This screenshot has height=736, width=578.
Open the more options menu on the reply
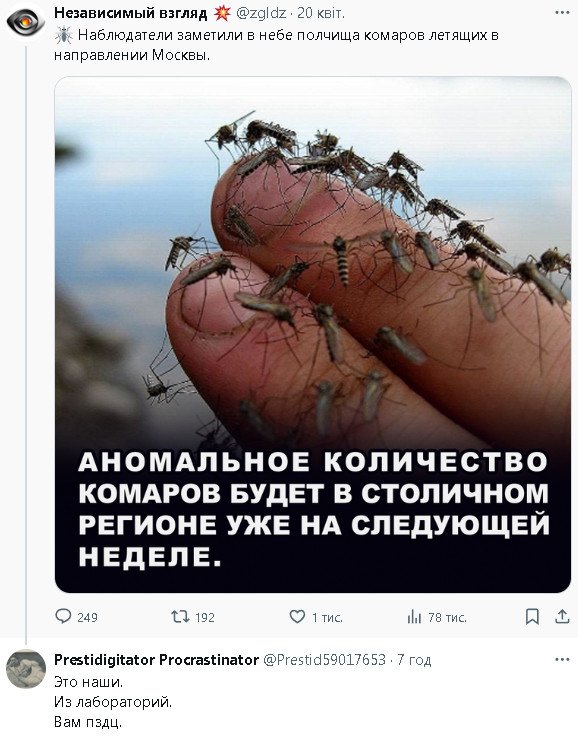562,659
